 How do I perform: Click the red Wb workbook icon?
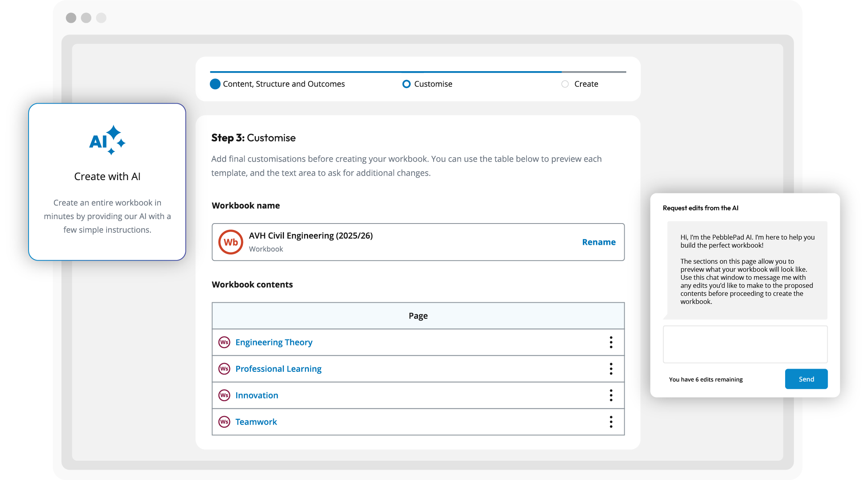[x=230, y=242]
